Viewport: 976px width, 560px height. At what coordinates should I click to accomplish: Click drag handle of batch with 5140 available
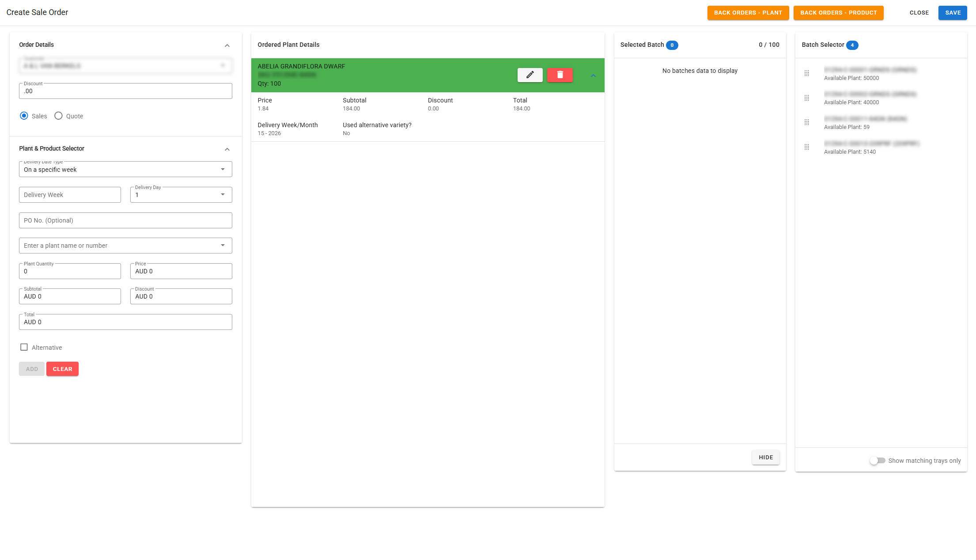806,147
